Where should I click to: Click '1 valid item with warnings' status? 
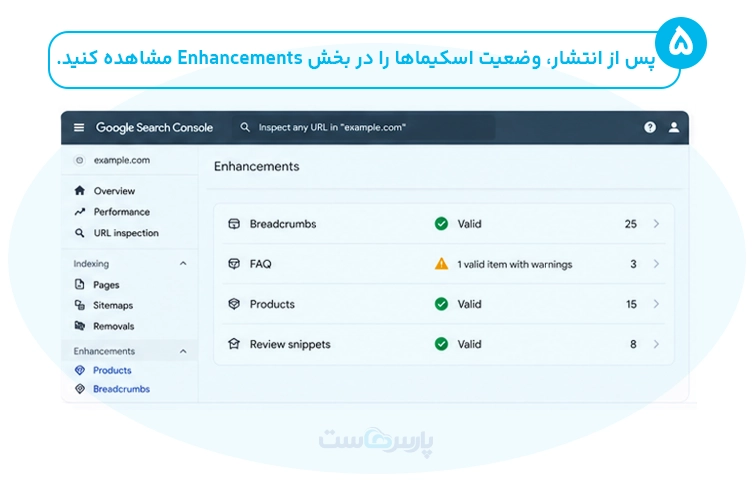pyautogui.click(x=515, y=264)
